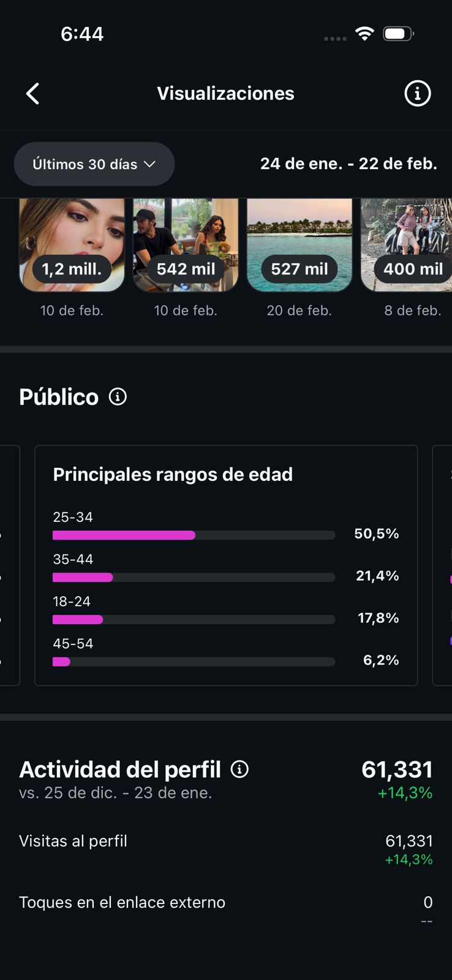
Task: Open info icon beside Visualizaciones title
Action: coord(418,94)
